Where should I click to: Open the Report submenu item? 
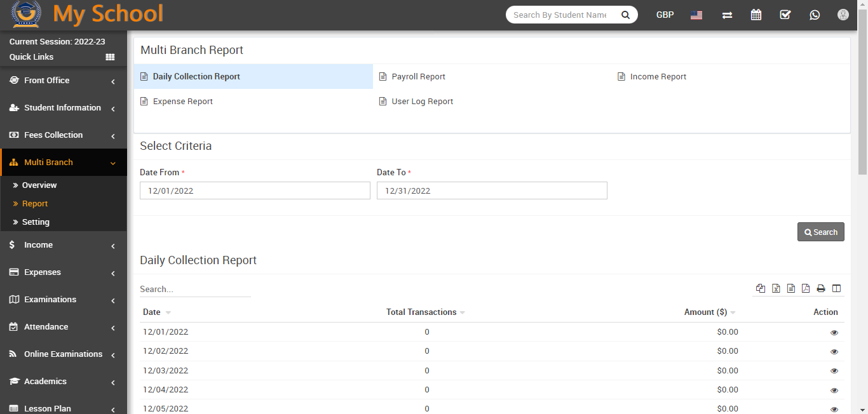tap(35, 204)
